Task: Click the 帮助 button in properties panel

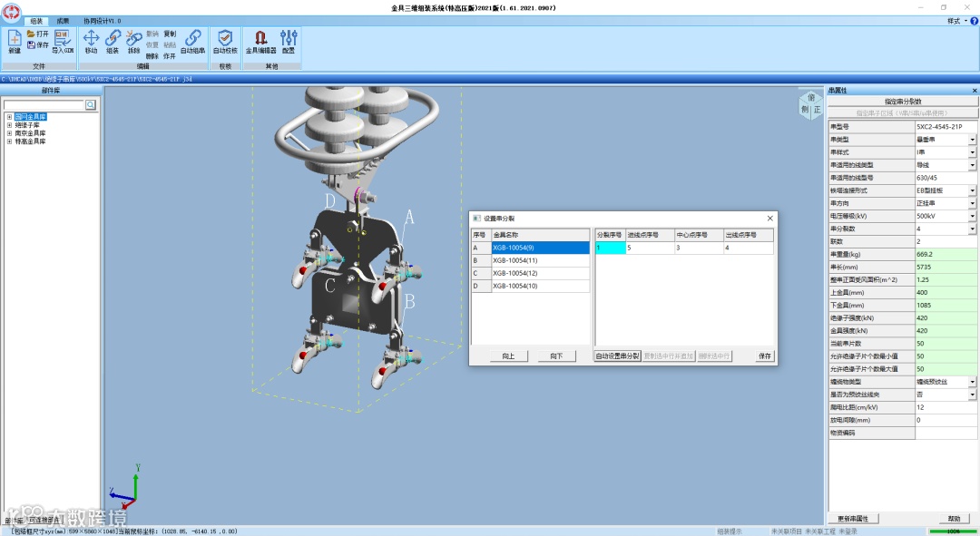Action: tap(954, 519)
